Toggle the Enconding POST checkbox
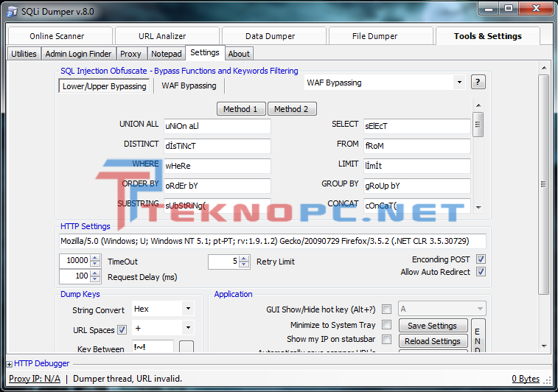The image size is (558, 392). [481, 259]
